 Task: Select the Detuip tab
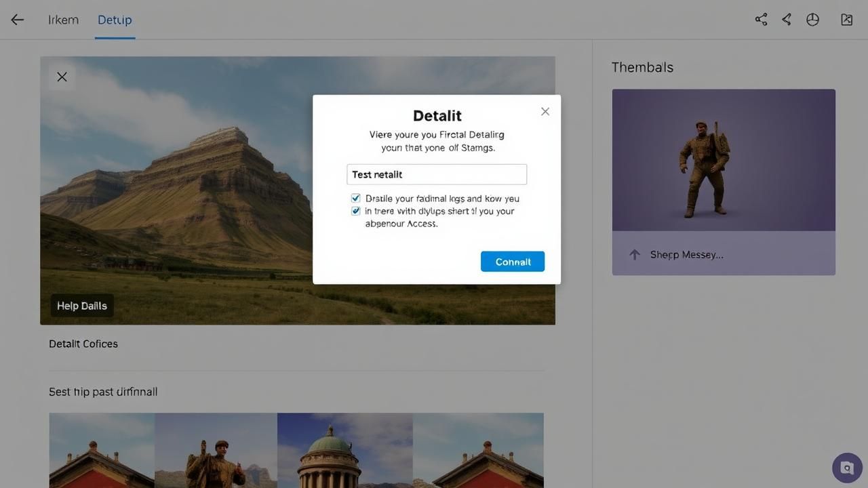point(115,20)
